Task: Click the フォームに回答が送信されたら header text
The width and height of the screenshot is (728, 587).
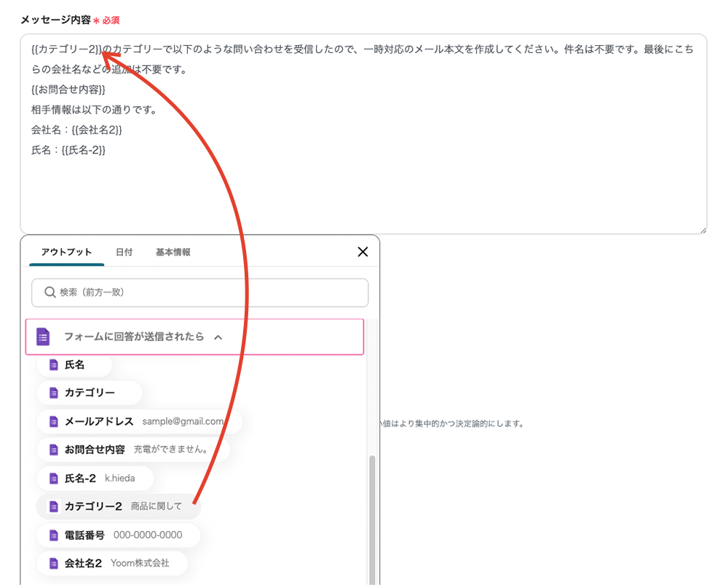Action: pos(134,337)
